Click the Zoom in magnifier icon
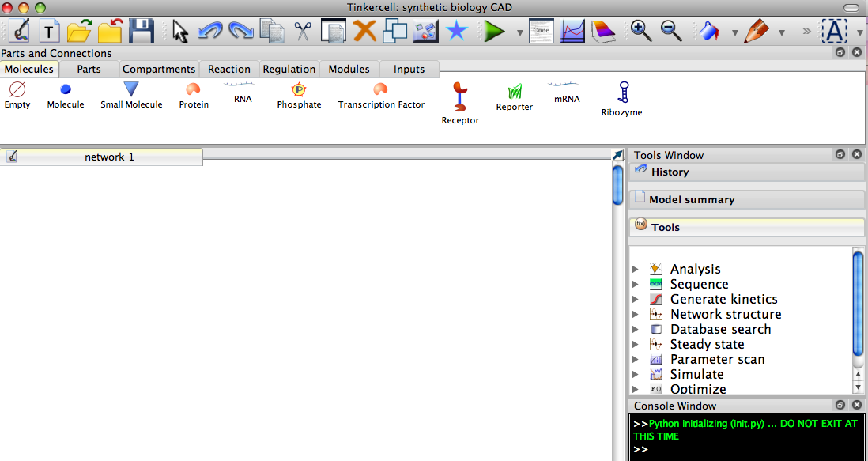 (x=641, y=32)
